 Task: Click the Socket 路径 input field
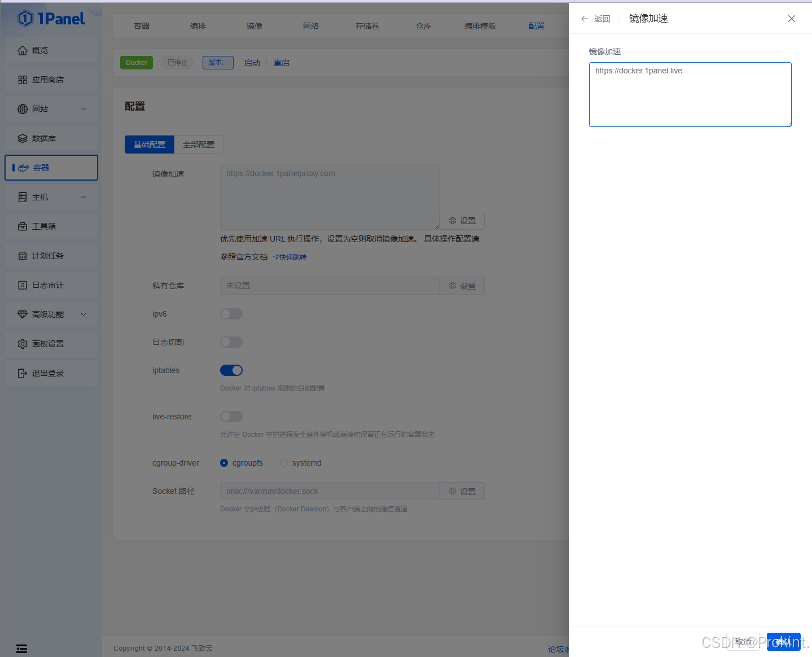[x=330, y=491]
